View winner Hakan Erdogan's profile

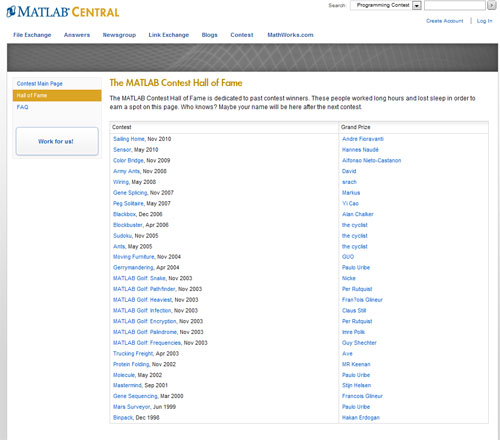click(361, 417)
